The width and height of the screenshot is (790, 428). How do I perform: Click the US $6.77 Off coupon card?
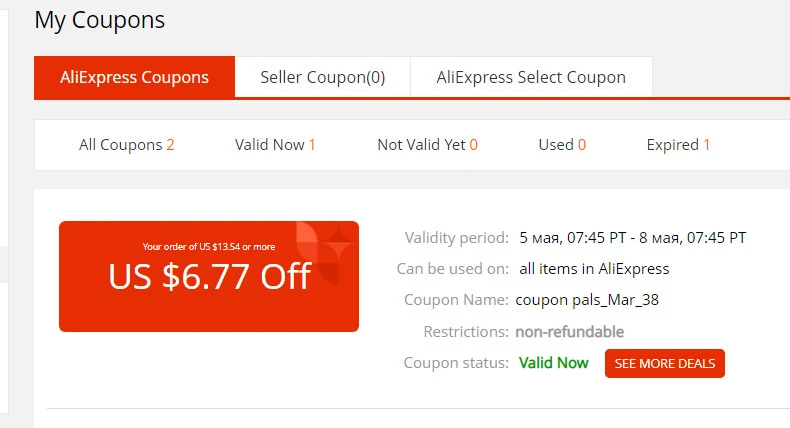tap(209, 276)
